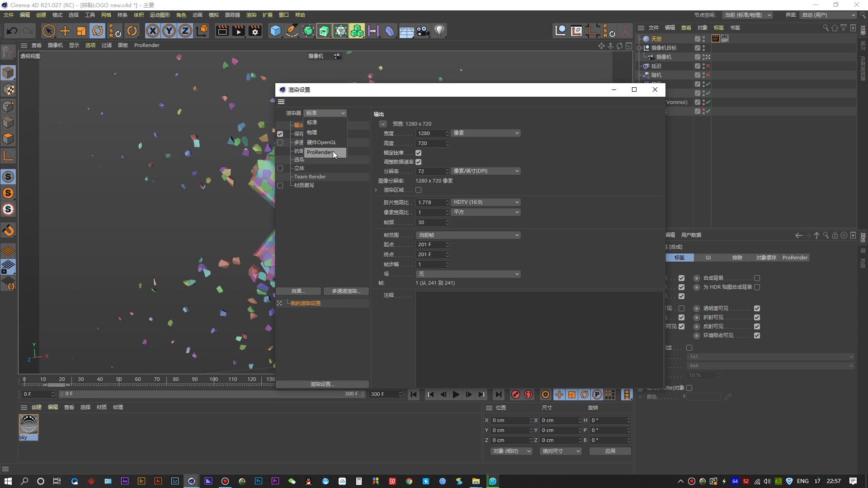Enable the Compositing Background checkbox
The width and height of the screenshot is (868, 488).
pyautogui.click(x=757, y=278)
